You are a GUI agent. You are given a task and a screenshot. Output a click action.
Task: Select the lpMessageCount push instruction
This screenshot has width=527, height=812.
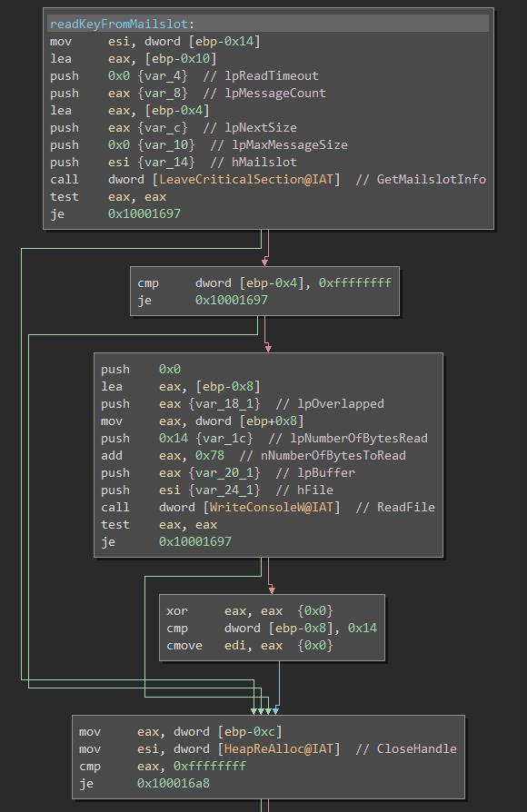(x=187, y=94)
